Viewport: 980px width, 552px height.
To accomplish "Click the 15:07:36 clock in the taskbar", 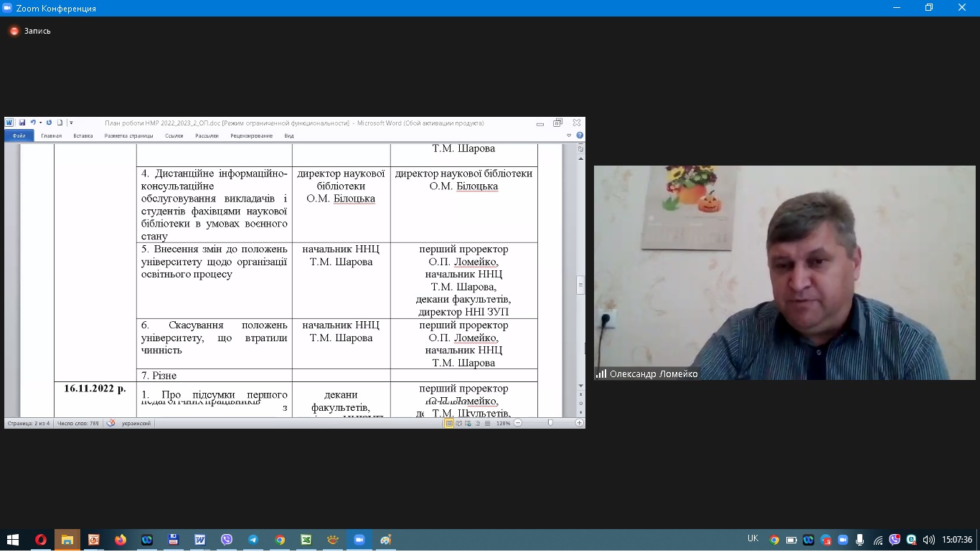I will tap(957, 540).
